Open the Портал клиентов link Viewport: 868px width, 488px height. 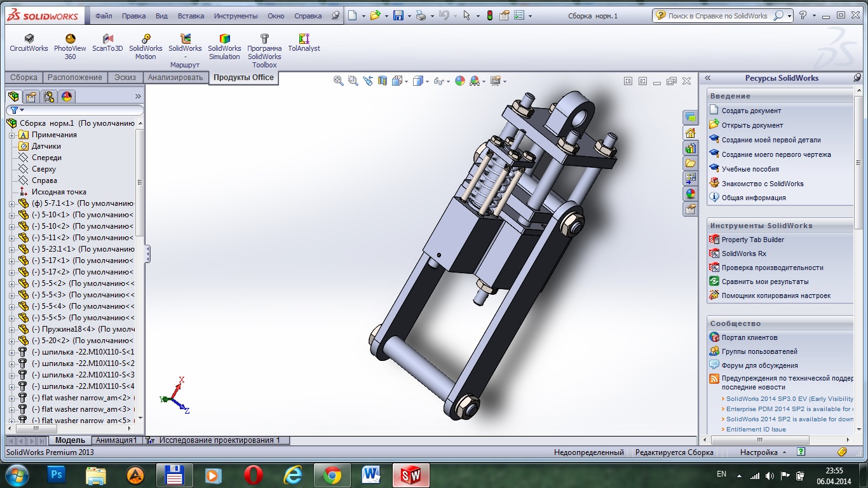click(749, 337)
